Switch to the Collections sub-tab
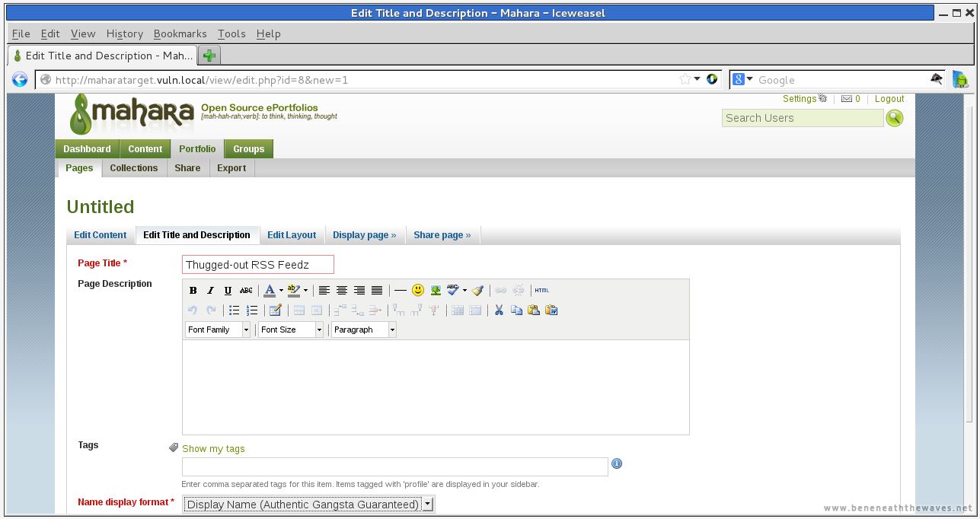980x519 pixels. click(134, 168)
